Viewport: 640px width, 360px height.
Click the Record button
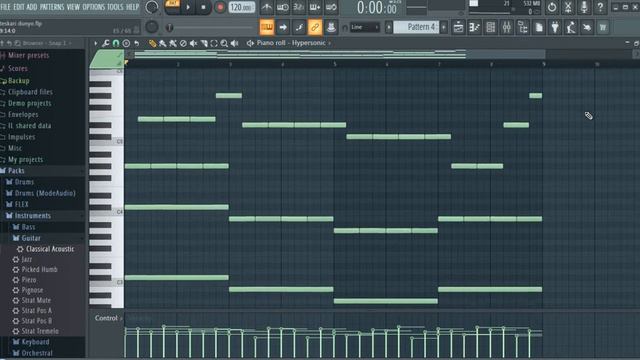click(220, 7)
